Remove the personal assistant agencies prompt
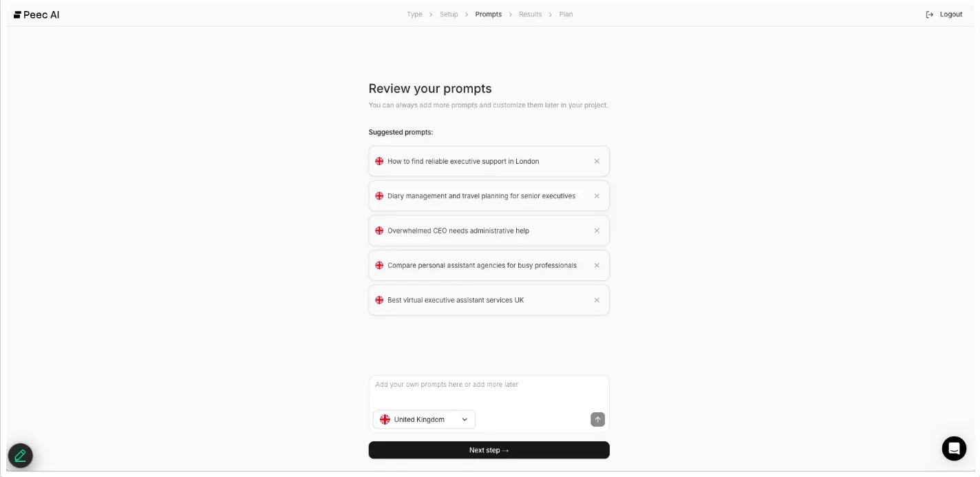The height and width of the screenshot is (477, 980). pos(597,266)
